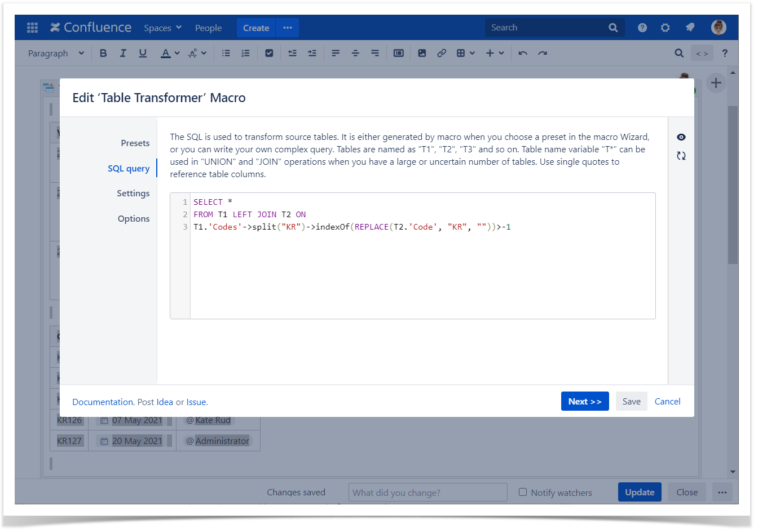The height and width of the screenshot is (532, 758).
Task: Open the Documentation link
Action: click(103, 402)
